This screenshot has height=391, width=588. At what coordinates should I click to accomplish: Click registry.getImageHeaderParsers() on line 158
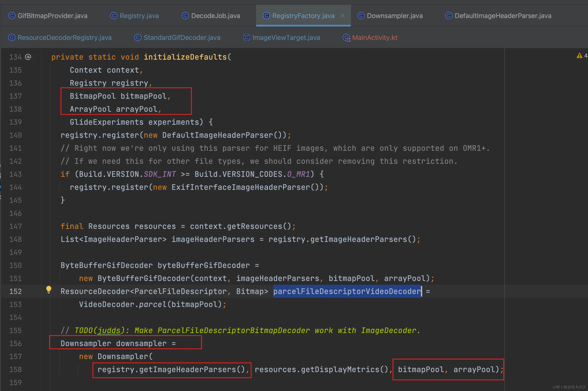[x=171, y=369]
